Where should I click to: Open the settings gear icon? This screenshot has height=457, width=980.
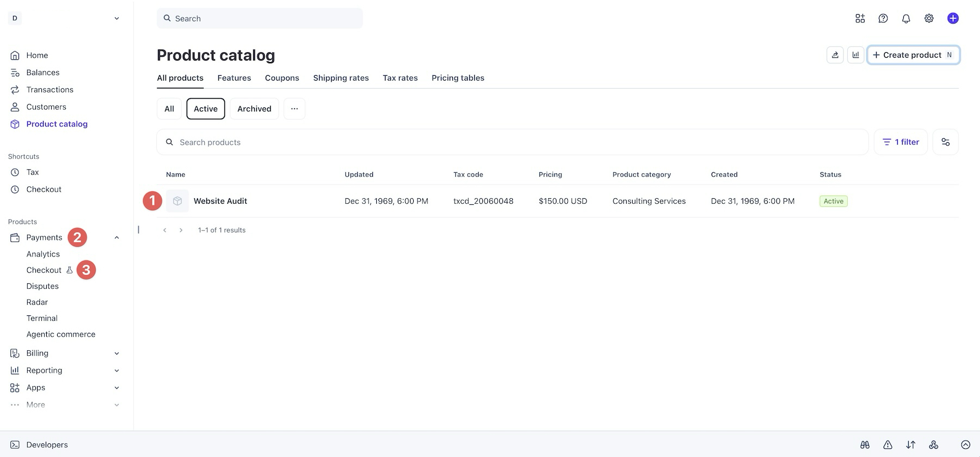(x=929, y=19)
